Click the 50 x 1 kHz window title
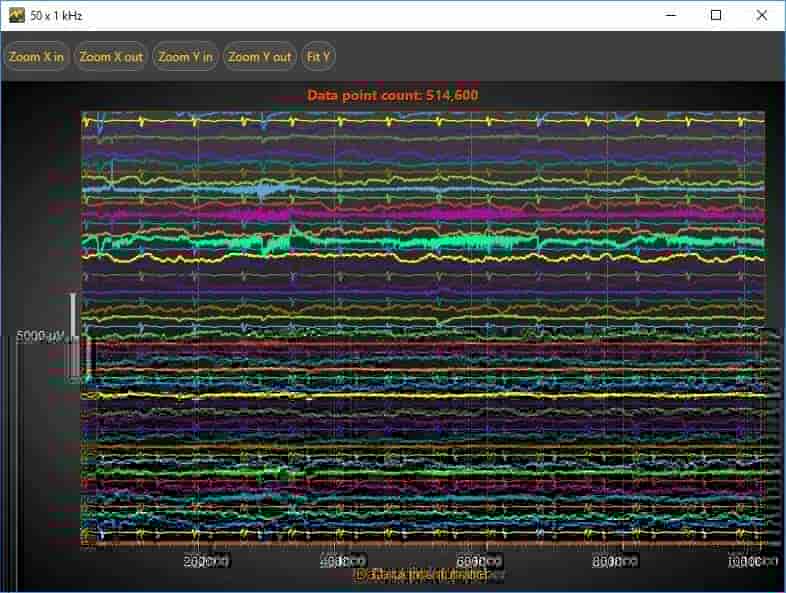Image resolution: width=786 pixels, height=593 pixels. point(56,16)
